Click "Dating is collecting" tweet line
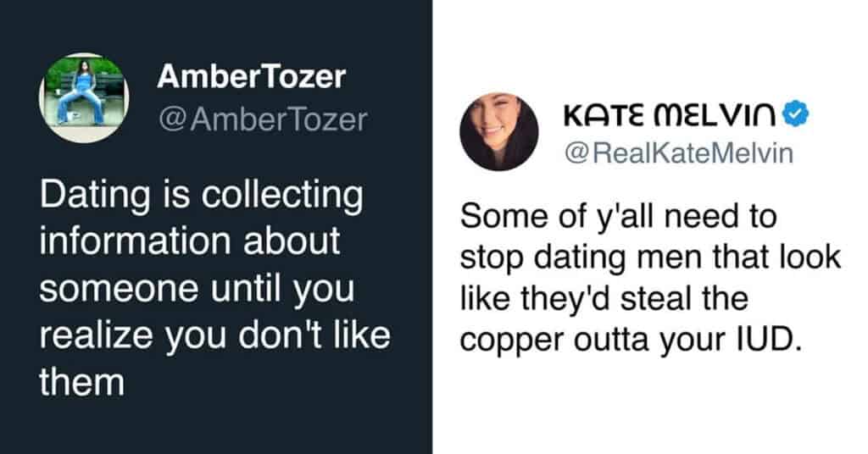The image size is (868, 454). [x=201, y=197]
